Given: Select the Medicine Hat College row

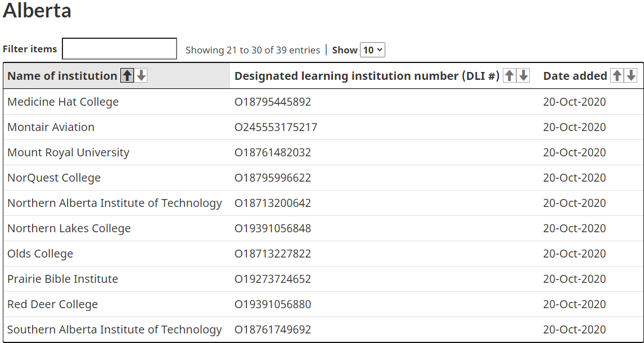Looking at the screenshot, I should (x=323, y=102).
